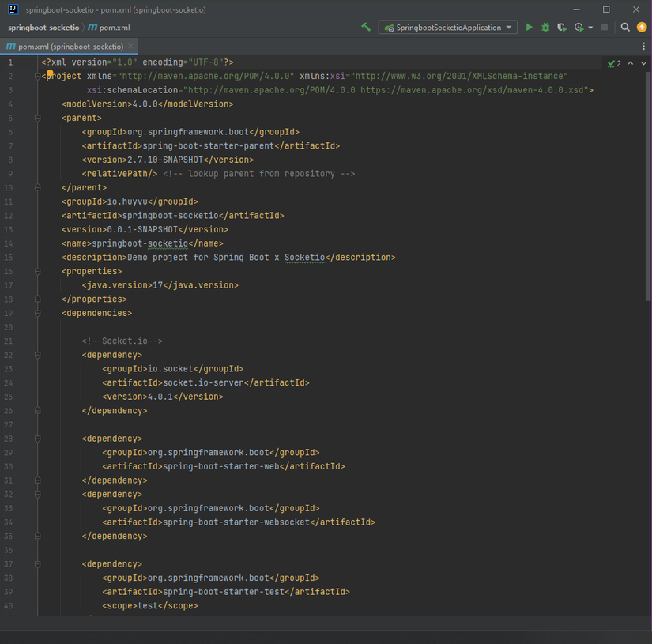This screenshot has height=644, width=652.
Task: Click the green checkmark inspection indicator
Action: click(x=611, y=62)
